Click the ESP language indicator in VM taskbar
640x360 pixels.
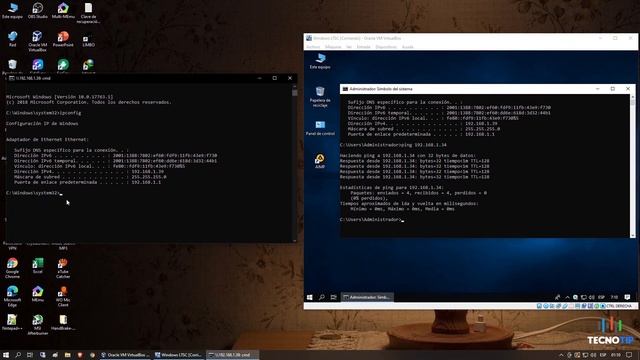point(601,297)
